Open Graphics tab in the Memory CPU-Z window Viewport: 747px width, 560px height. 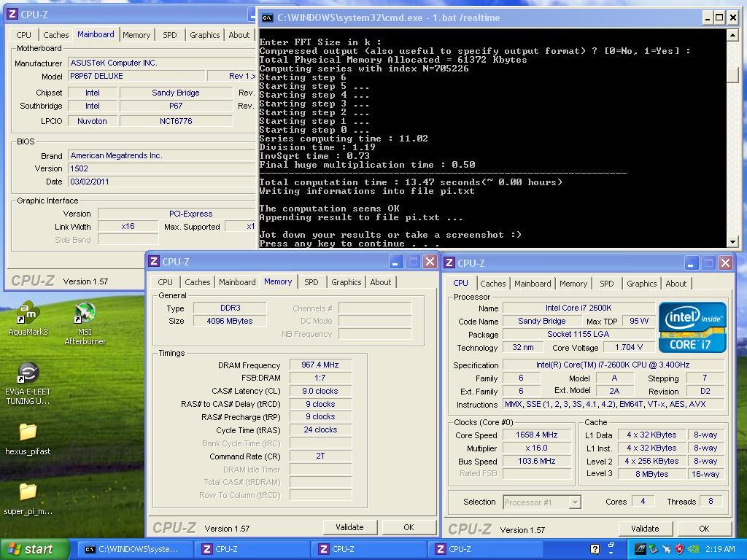click(x=347, y=282)
